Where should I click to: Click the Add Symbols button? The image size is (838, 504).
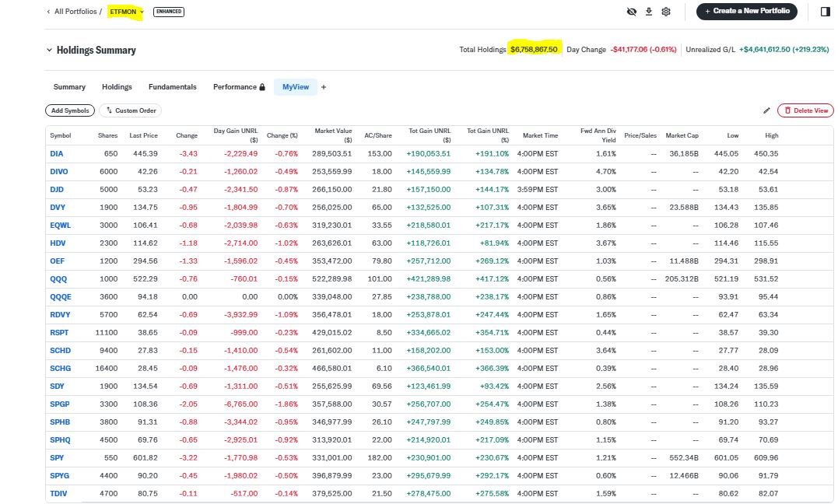coord(70,110)
